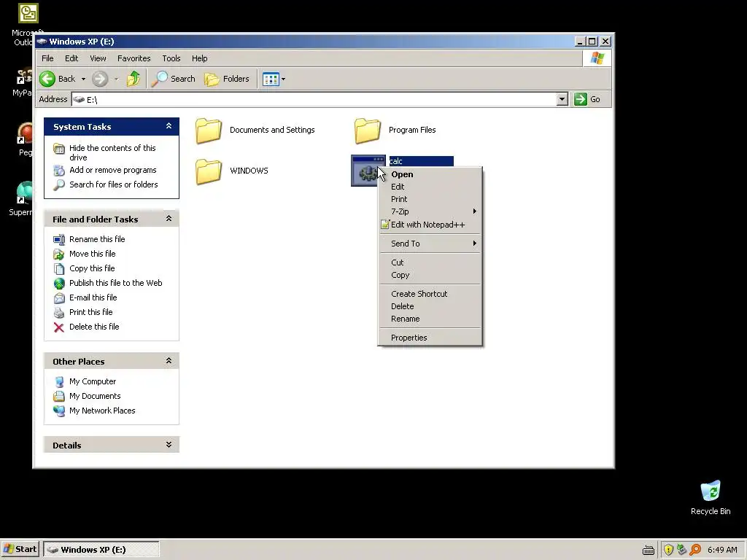Expand the Details panel

pos(169,445)
